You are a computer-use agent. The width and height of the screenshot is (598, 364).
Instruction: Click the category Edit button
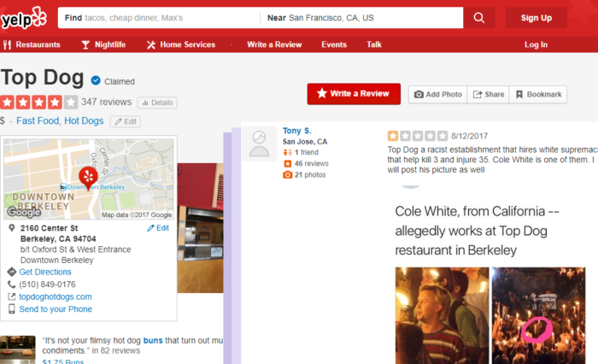pos(126,121)
